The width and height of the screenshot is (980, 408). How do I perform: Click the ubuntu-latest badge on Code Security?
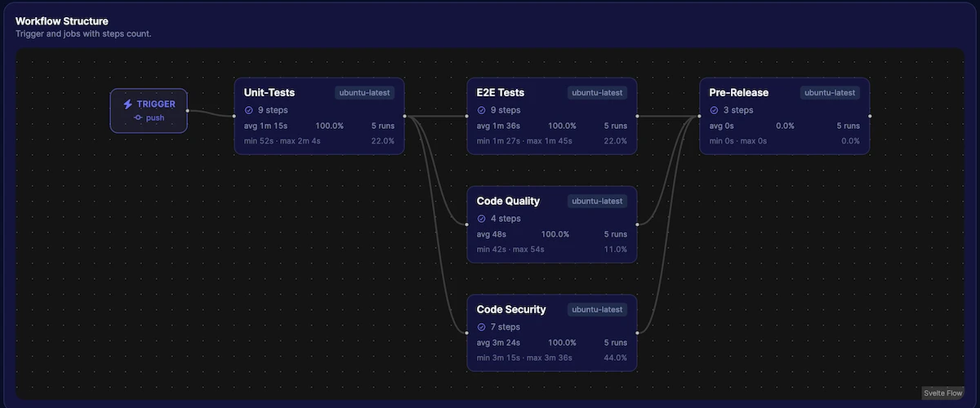tap(598, 310)
